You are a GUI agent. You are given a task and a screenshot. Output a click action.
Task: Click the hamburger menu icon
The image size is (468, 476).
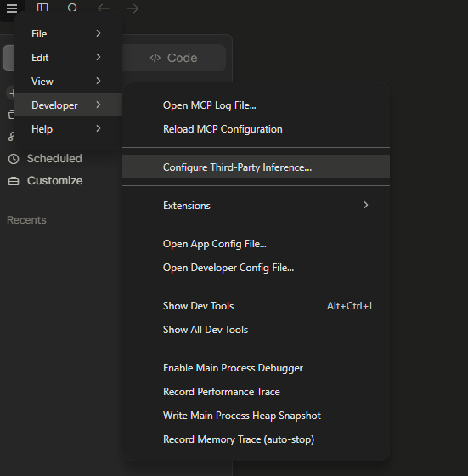click(x=12, y=8)
